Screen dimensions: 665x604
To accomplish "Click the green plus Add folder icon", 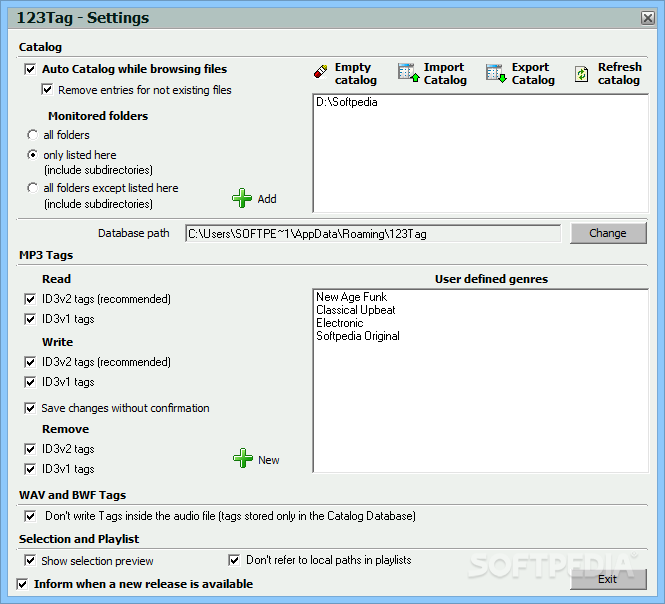I will click(x=242, y=198).
